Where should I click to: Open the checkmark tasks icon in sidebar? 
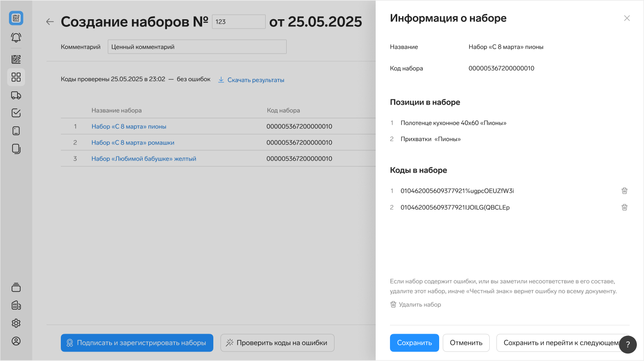[x=16, y=113]
